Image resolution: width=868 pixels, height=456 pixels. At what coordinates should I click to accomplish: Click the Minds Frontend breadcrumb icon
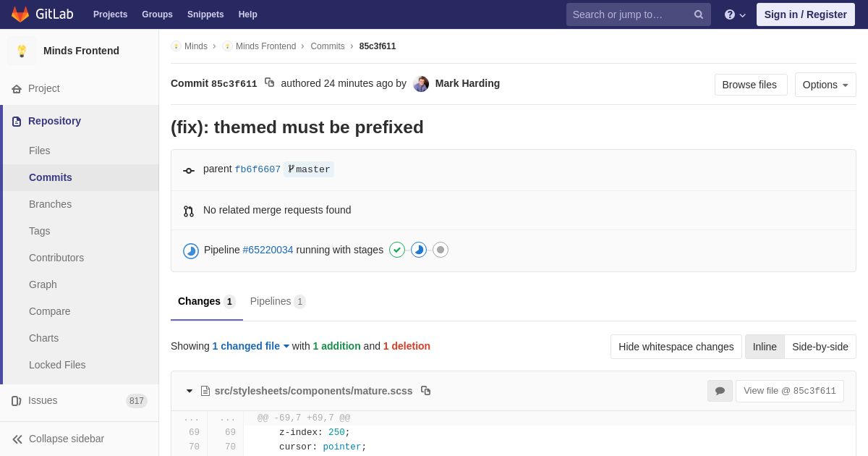227,46
